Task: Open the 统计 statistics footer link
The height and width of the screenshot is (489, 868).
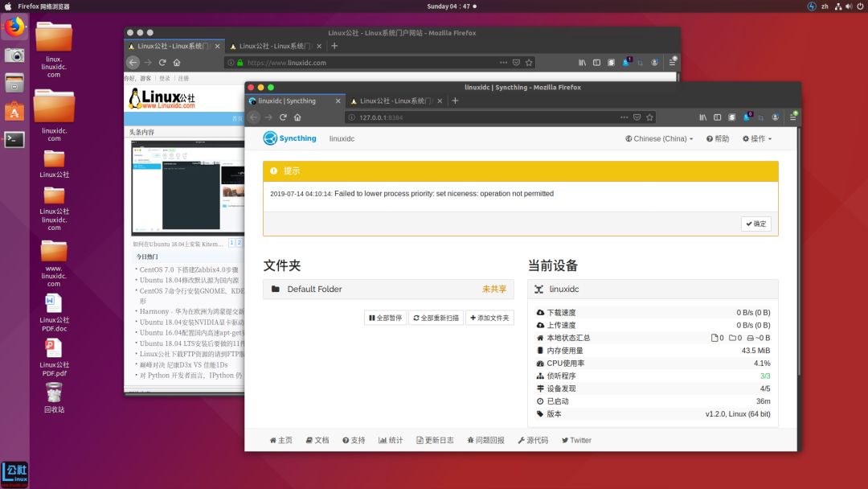Action: 391,440
